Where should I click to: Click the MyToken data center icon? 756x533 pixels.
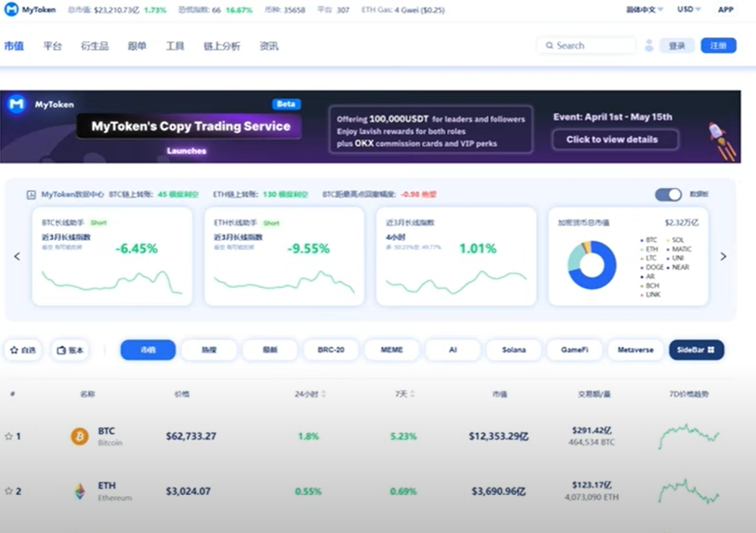pos(31,195)
